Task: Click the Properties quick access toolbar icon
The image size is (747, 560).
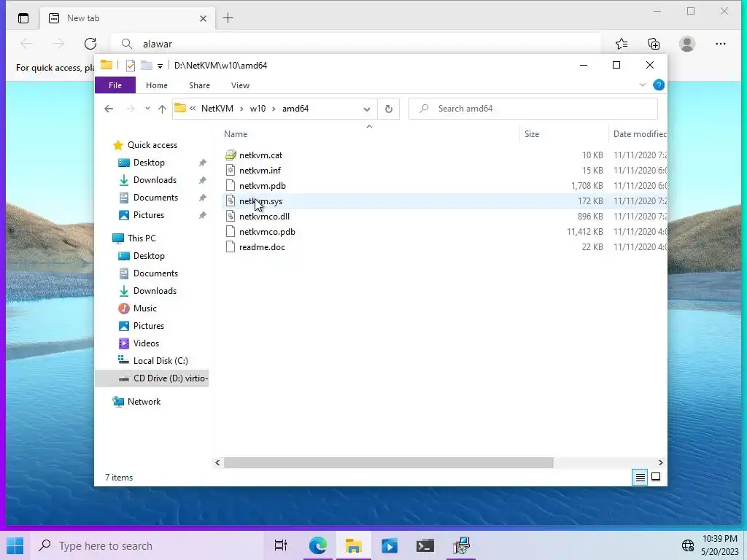Action: pos(130,65)
